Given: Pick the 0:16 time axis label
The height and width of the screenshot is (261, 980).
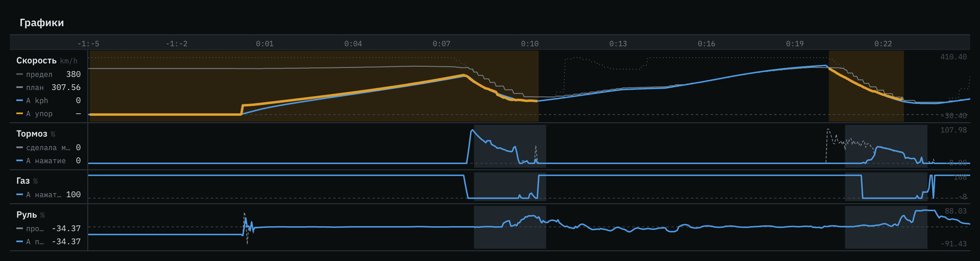Looking at the screenshot, I should (706, 44).
